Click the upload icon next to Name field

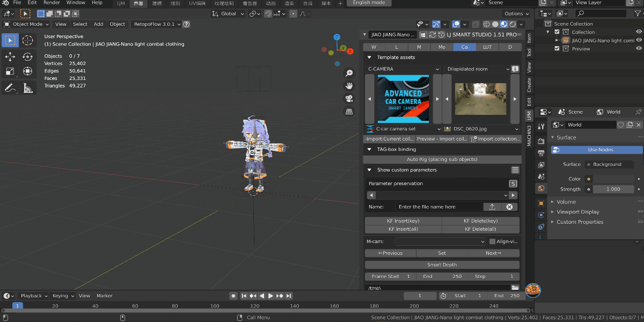click(x=493, y=207)
